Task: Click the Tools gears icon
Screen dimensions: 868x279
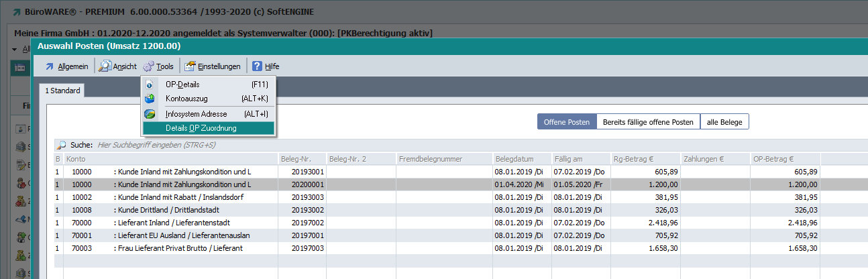Action: 148,66
